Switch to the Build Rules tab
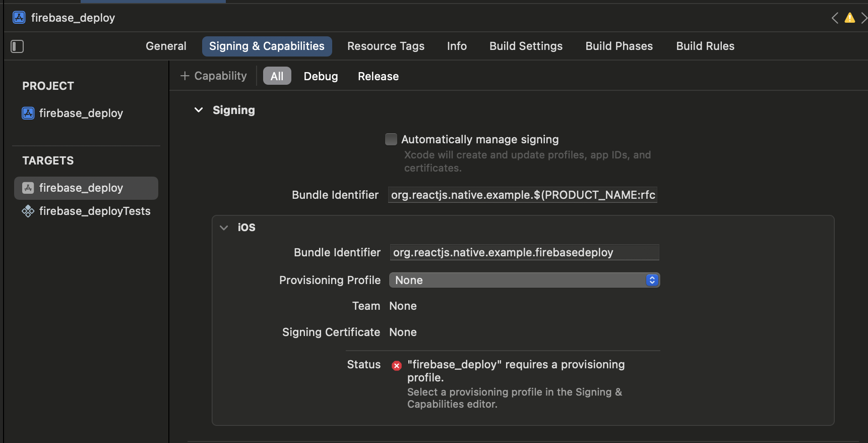The width and height of the screenshot is (868, 443). 705,46
